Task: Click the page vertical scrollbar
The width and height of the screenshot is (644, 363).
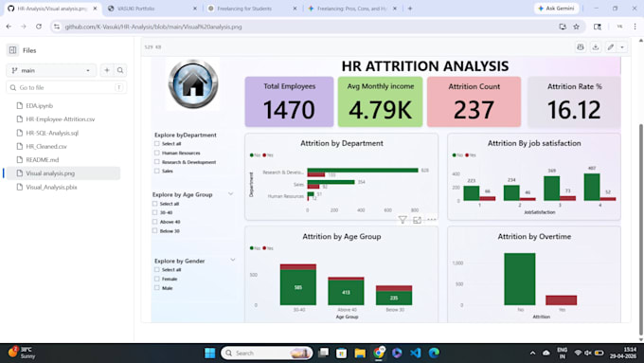Action: pyautogui.click(x=641, y=229)
